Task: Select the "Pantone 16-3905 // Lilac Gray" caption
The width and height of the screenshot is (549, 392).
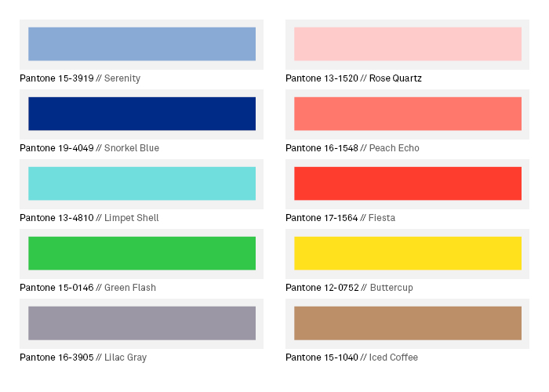Action: pyautogui.click(x=83, y=358)
